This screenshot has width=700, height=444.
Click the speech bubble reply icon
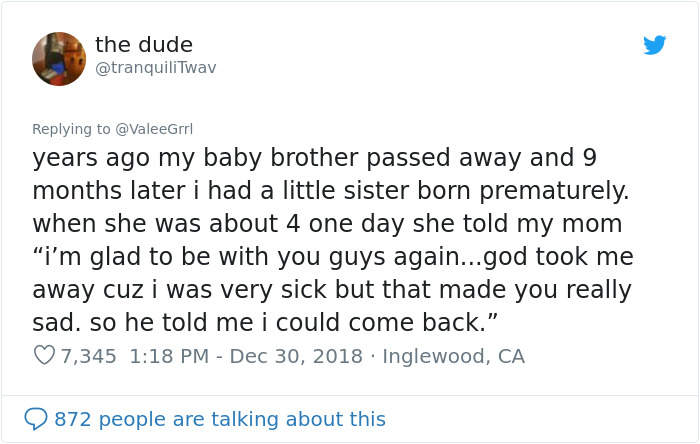[x=36, y=419]
